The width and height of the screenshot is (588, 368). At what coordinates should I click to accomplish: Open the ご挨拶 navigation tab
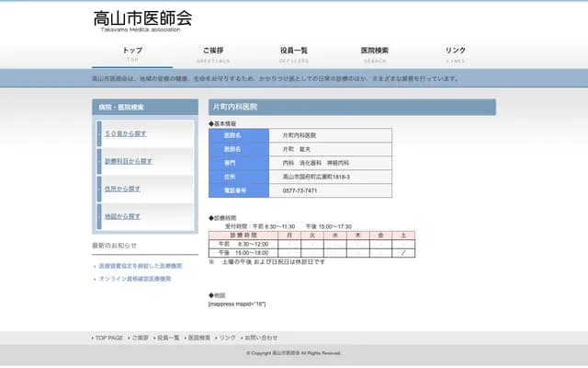212,53
